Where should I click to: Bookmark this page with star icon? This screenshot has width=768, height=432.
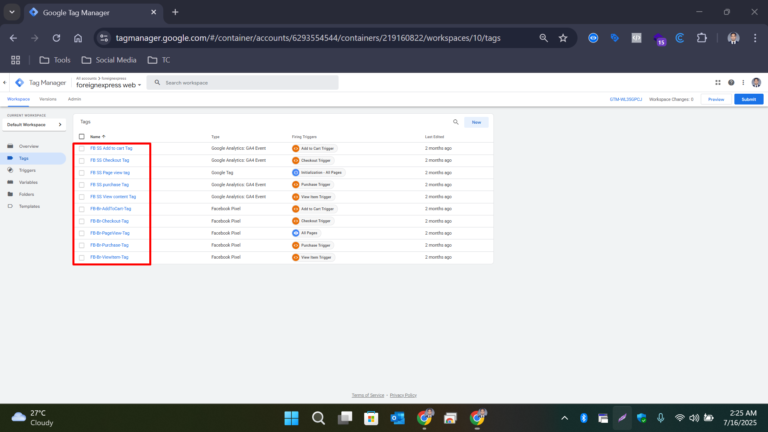tap(563, 38)
